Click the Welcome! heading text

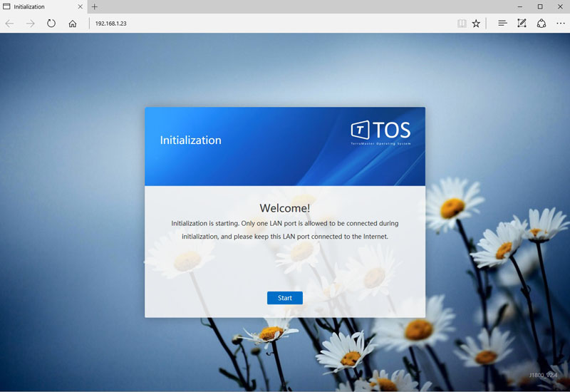[x=284, y=208]
